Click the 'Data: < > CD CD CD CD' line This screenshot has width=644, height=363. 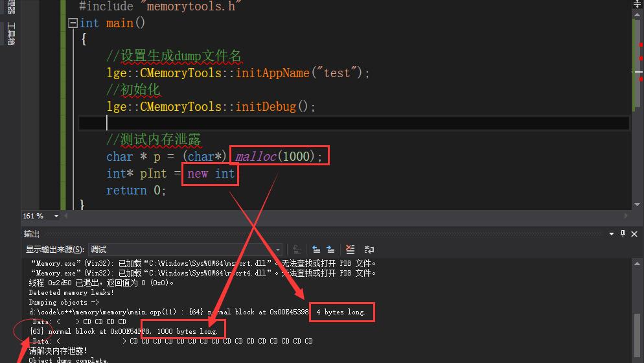[79, 322]
